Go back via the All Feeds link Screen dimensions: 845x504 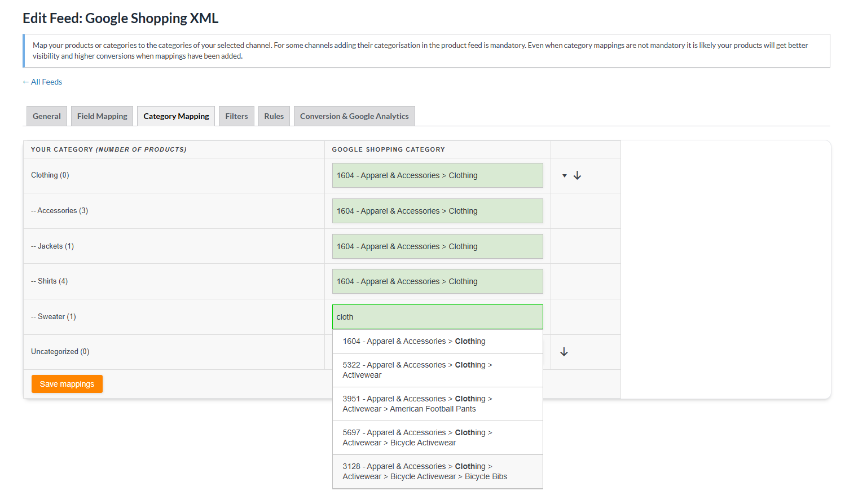42,82
